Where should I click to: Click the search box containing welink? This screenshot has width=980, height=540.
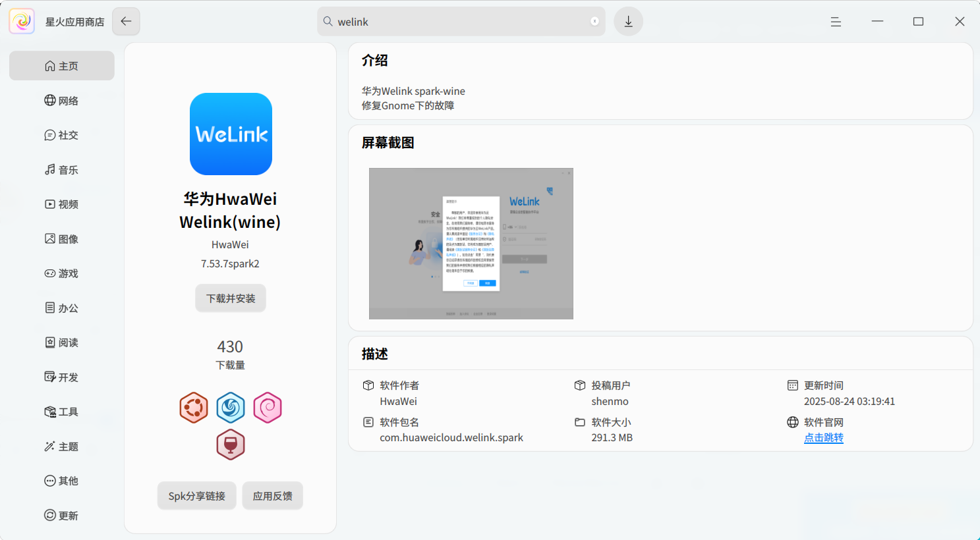[x=461, y=21]
